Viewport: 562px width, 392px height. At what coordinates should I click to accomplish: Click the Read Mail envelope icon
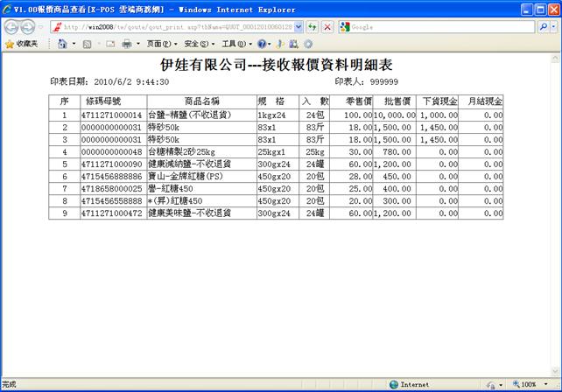[x=111, y=44]
